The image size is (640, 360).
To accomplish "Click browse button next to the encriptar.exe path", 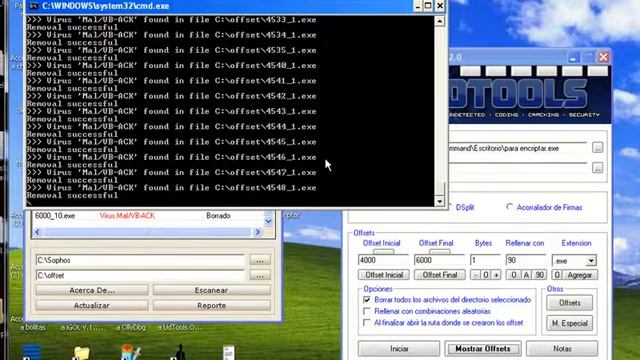I will tap(598, 148).
